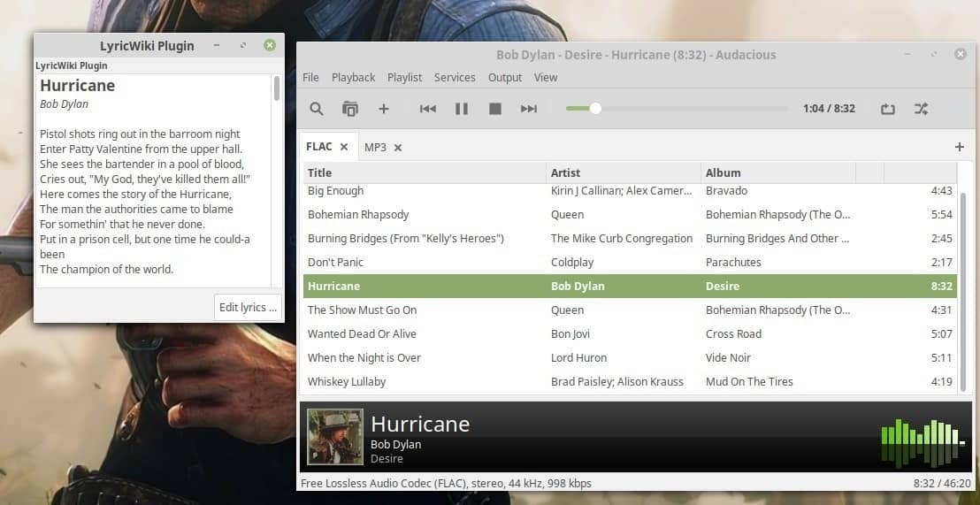Select the playing Hurricane row
Screen dimensions: 980x505
630,287
